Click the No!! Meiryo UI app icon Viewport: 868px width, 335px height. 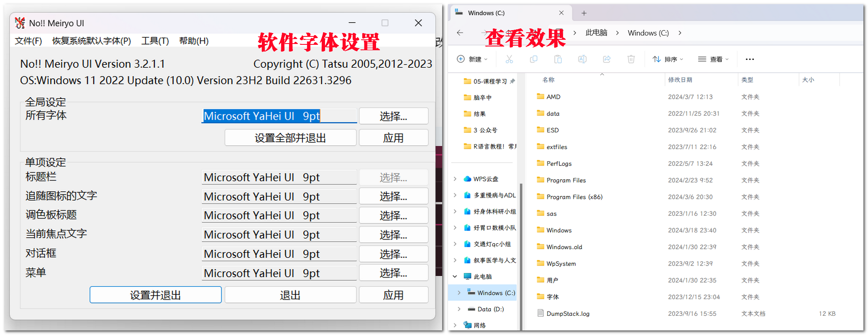pos(20,23)
